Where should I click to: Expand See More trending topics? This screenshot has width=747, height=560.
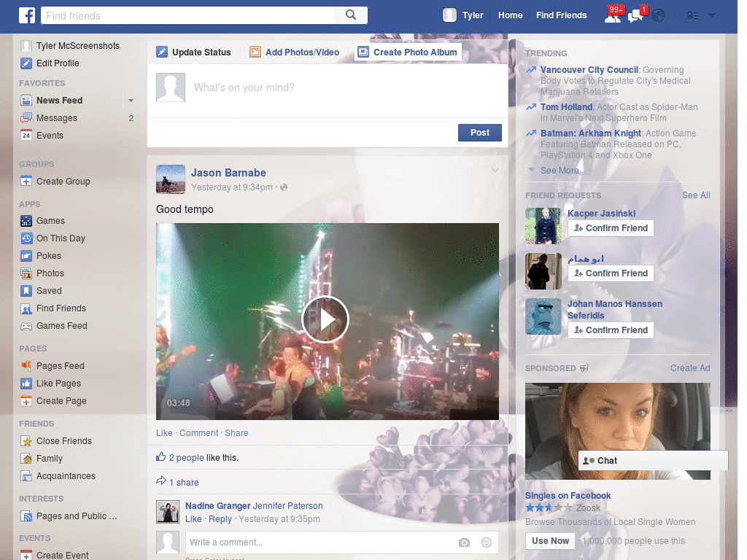pyautogui.click(x=560, y=171)
